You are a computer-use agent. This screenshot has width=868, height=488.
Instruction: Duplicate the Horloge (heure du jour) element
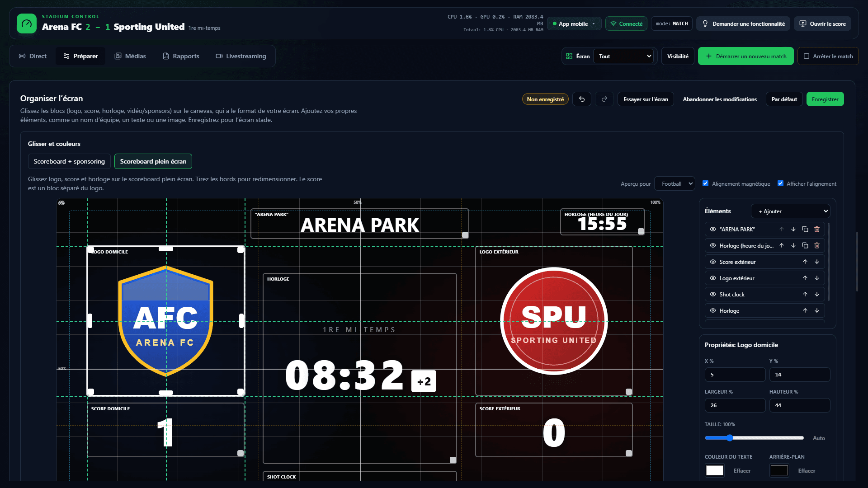point(805,245)
